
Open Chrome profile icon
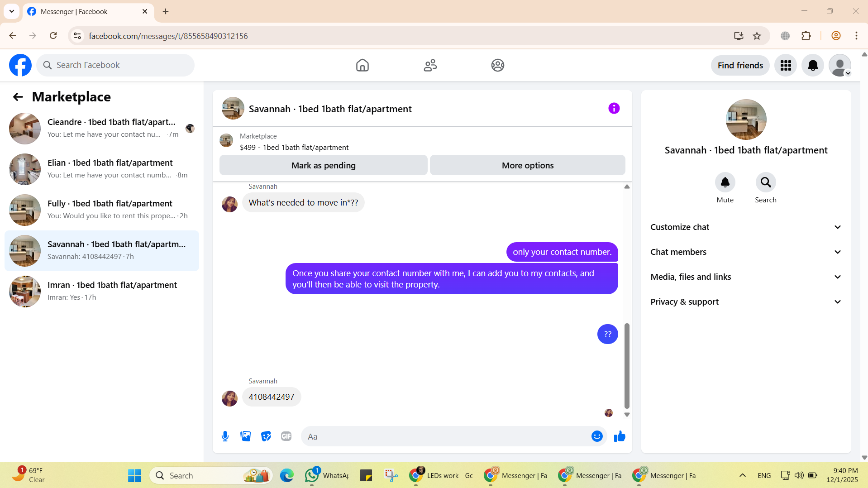click(836, 36)
